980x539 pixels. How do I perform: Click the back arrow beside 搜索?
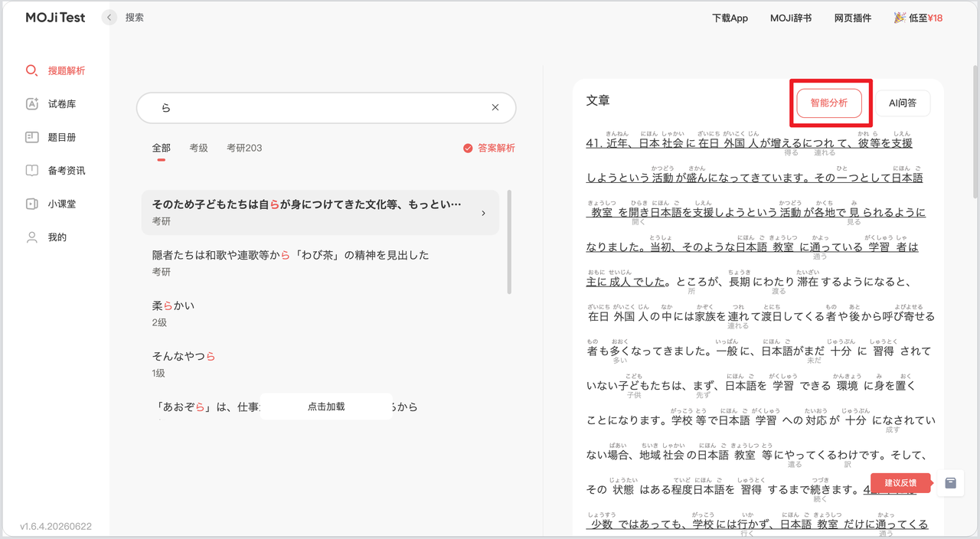click(x=109, y=18)
